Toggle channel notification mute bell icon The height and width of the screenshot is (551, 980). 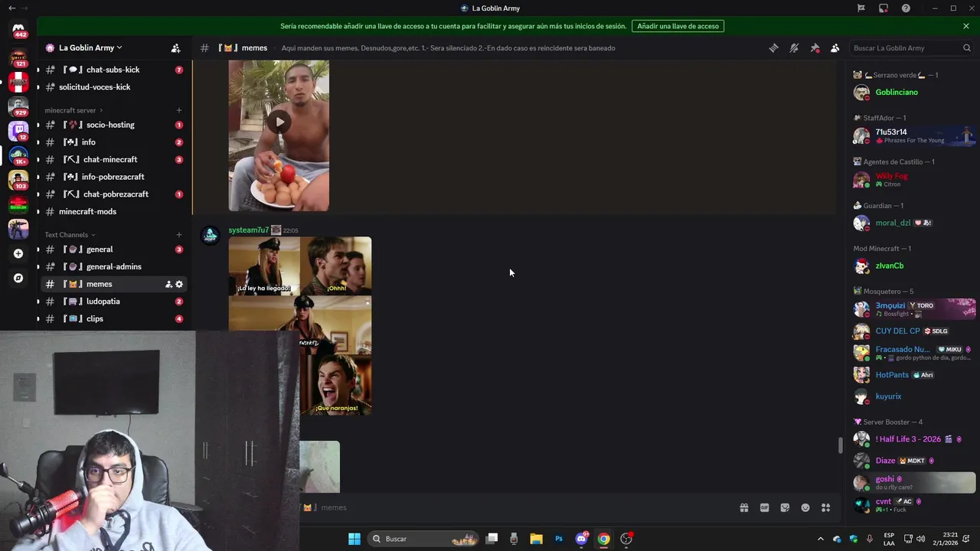coord(794,47)
